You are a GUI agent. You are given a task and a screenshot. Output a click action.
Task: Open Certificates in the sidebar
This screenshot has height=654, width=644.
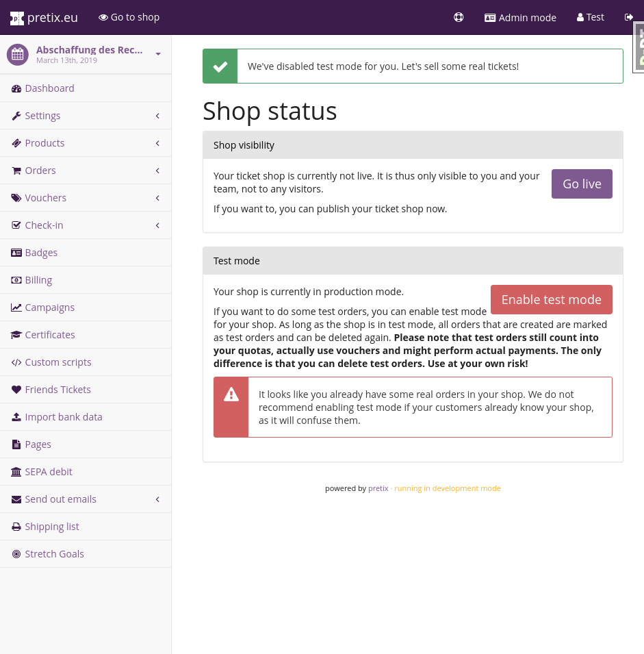86,335
